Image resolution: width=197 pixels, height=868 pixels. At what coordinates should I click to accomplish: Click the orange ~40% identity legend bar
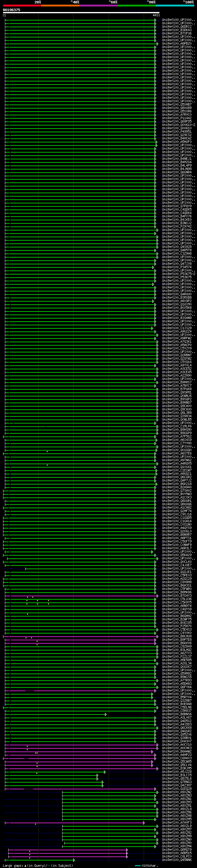point(60,6)
